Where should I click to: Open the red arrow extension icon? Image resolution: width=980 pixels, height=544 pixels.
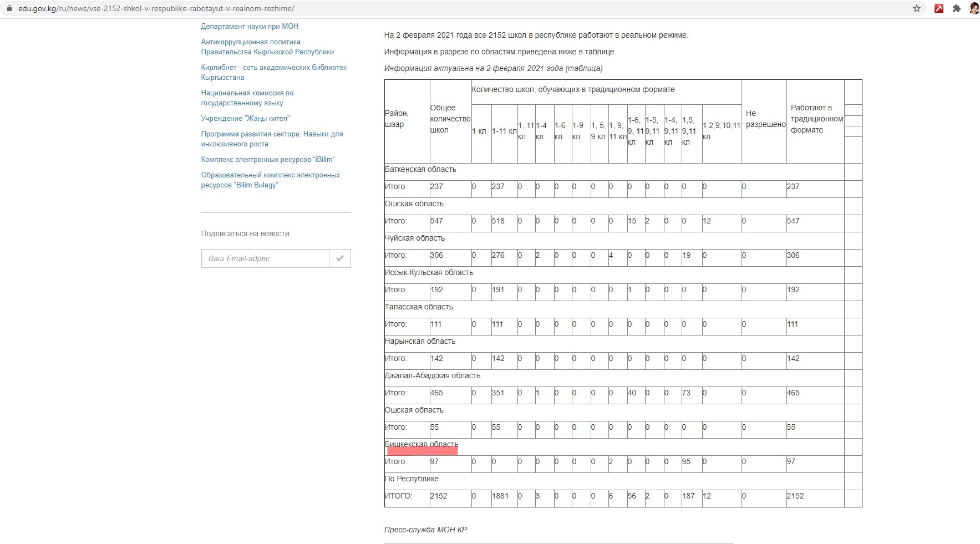[939, 9]
